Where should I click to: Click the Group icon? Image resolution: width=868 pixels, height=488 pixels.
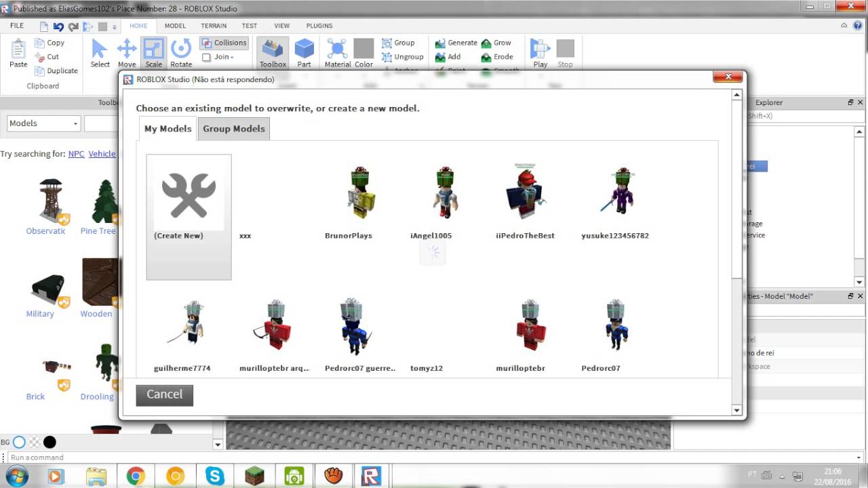(387, 43)
